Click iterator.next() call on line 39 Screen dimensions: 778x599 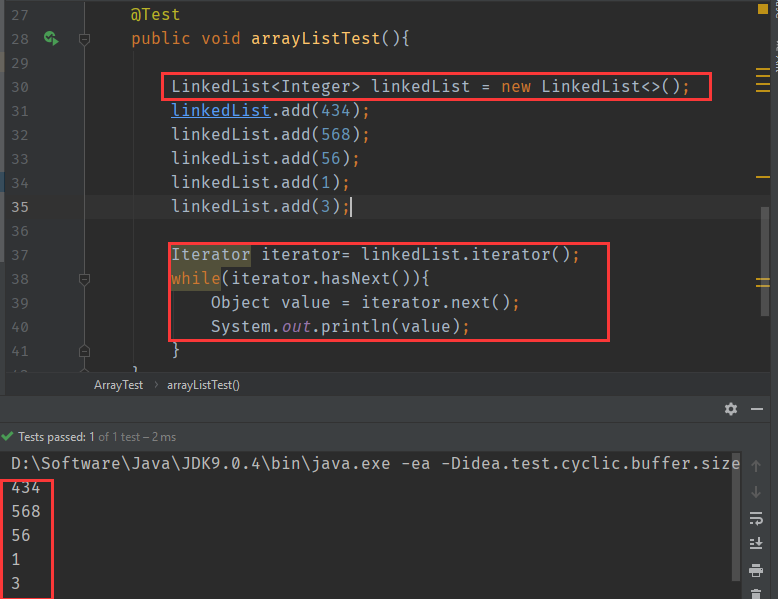pyautogui.click(x=436, y=302)
